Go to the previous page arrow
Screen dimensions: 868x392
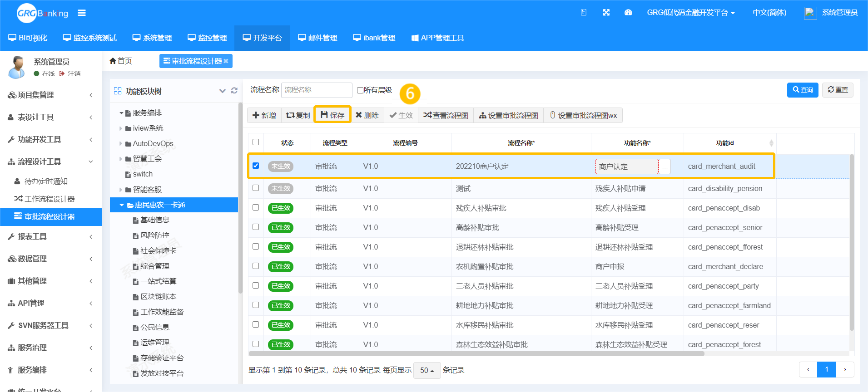click(x=808, y=369)
